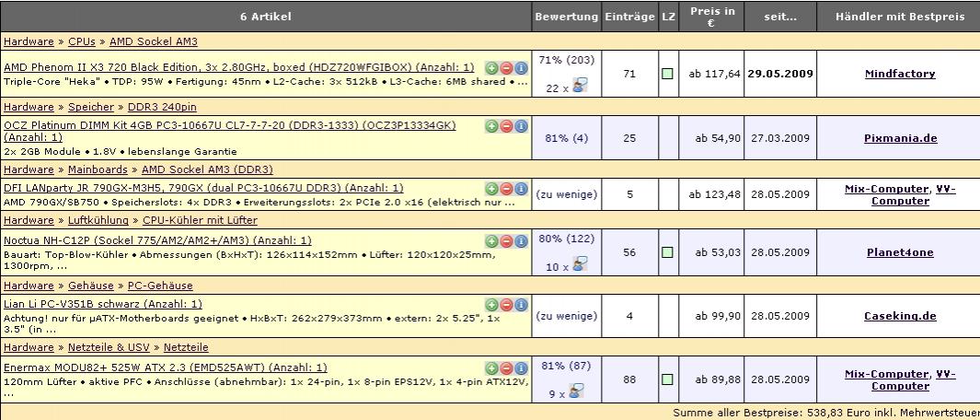The width and height of the screenshot is (980, 420).
Task: Show info for Enermax MODU82+ power supply
Action: tap(521, 368)
